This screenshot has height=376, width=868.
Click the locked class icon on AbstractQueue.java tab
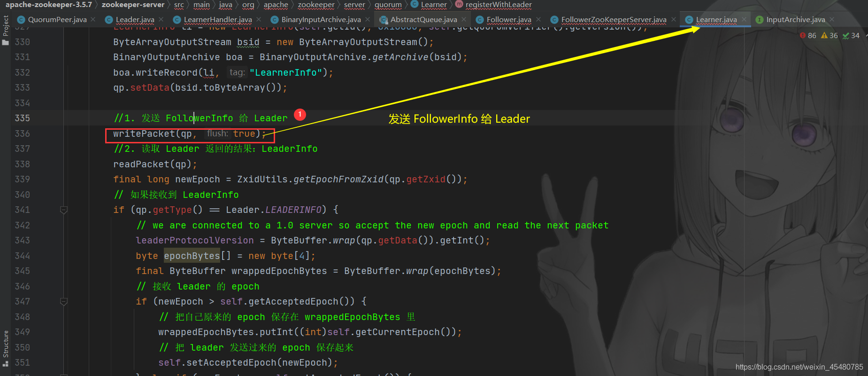click(x=383, y=20)
